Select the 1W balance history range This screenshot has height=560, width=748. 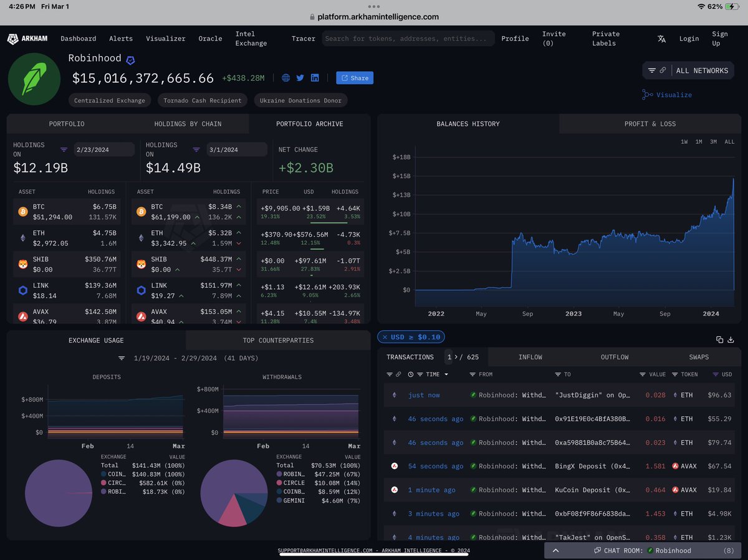pyautogui.click(x=684, y=141)
